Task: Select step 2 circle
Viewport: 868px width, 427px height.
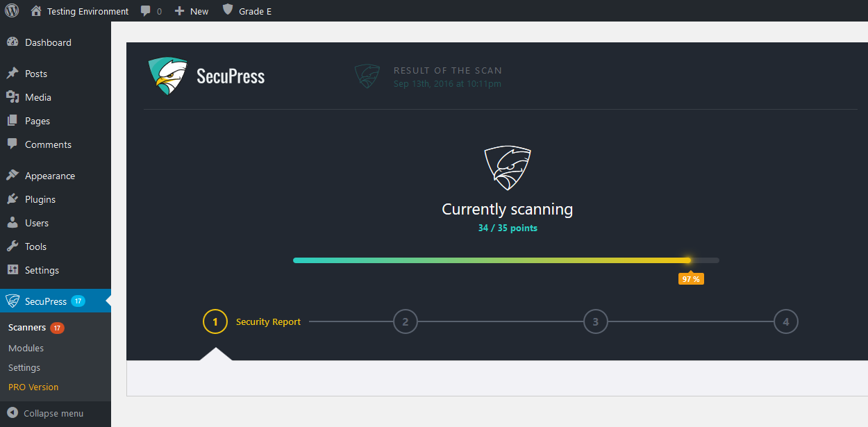Action: 406,321
